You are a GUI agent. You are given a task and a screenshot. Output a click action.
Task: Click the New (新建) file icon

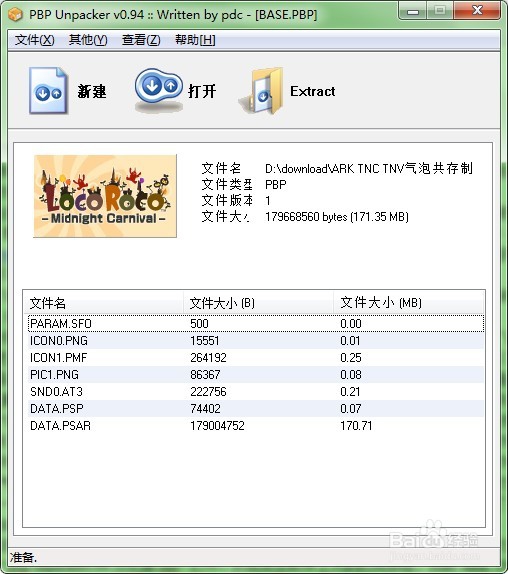pyautogui.click(x=48, y=90)
